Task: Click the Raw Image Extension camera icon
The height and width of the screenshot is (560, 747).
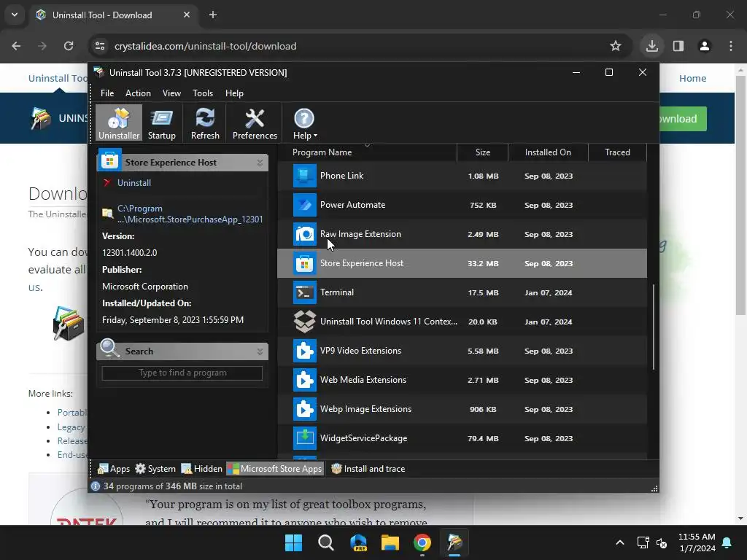Action: (x=304, y=234)
